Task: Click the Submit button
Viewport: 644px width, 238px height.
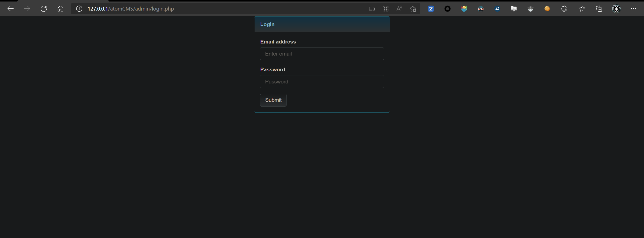Action: [x=273, y=100]
